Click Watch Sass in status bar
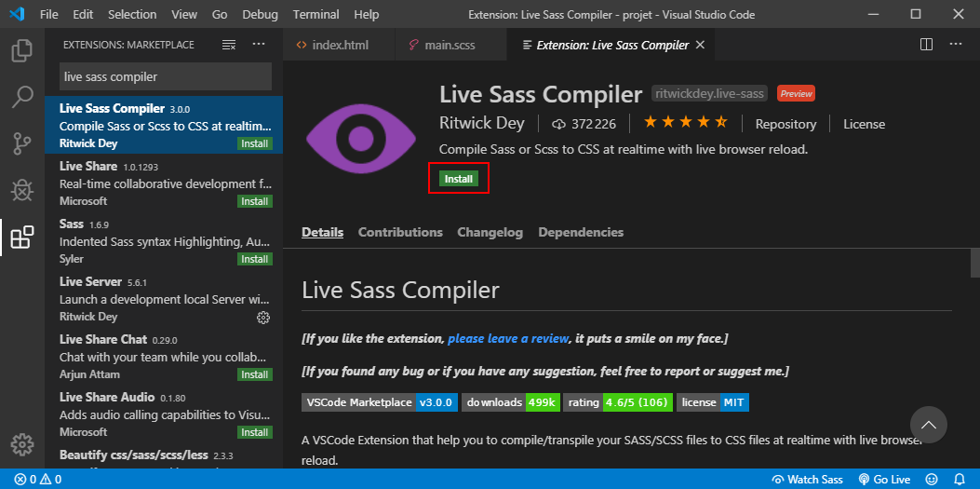This screenshot has height=489, width=980. (x=808, y=480)
